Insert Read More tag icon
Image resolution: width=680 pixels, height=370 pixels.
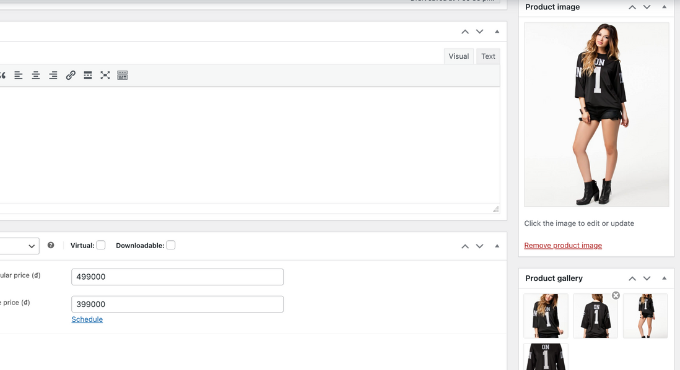pos(88,75)
